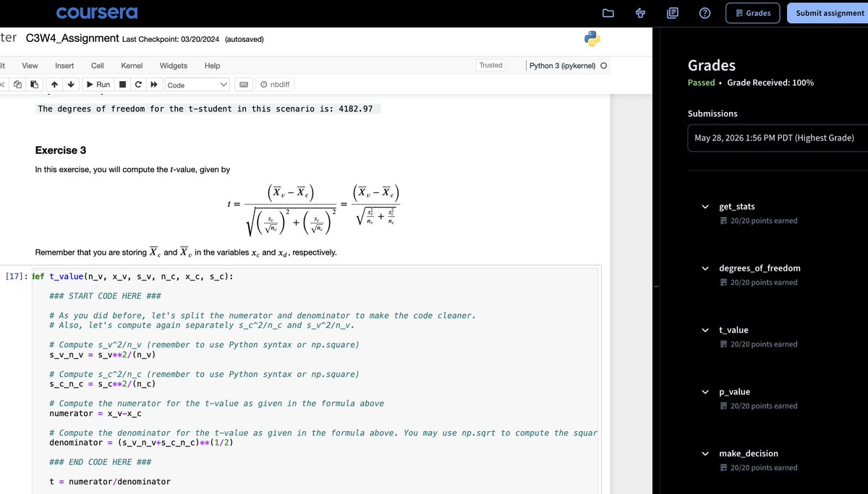Click the Coursera logo
The width and height of the screenshot is (868, 494).
(96, 13)
